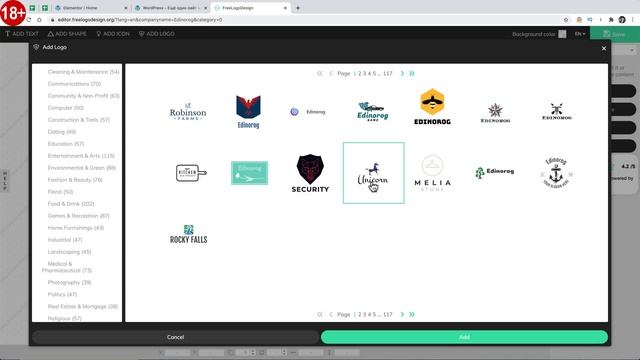This screenshot has height=360, width=640.
Task: Choose Home Furnishings category
Action: [x=76, y=228]
